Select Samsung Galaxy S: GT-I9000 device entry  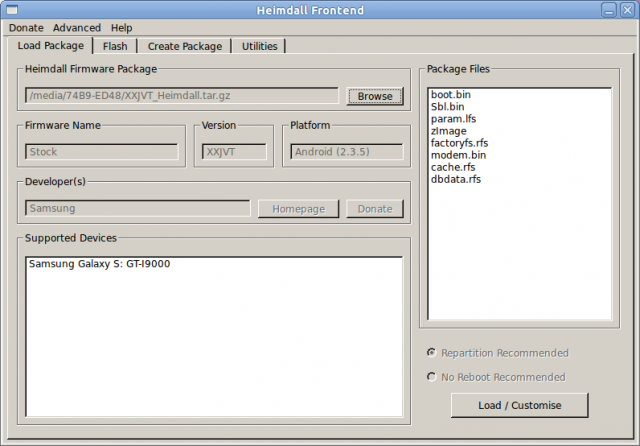coord(99,264)
